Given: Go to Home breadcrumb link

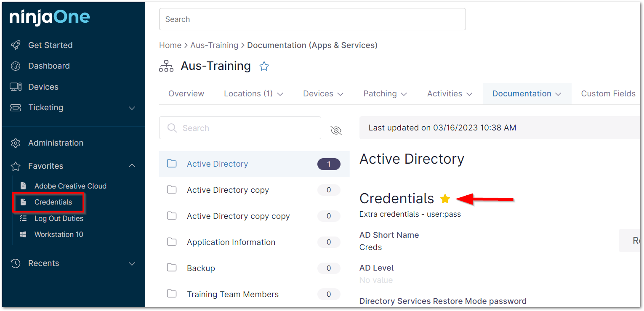Looking at the screenshot, I should pyautogui.click(x=170, y=45).
